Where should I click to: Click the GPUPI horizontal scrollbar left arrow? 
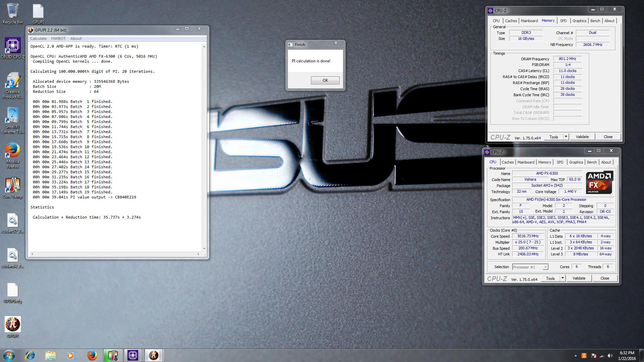pos(32,254)
